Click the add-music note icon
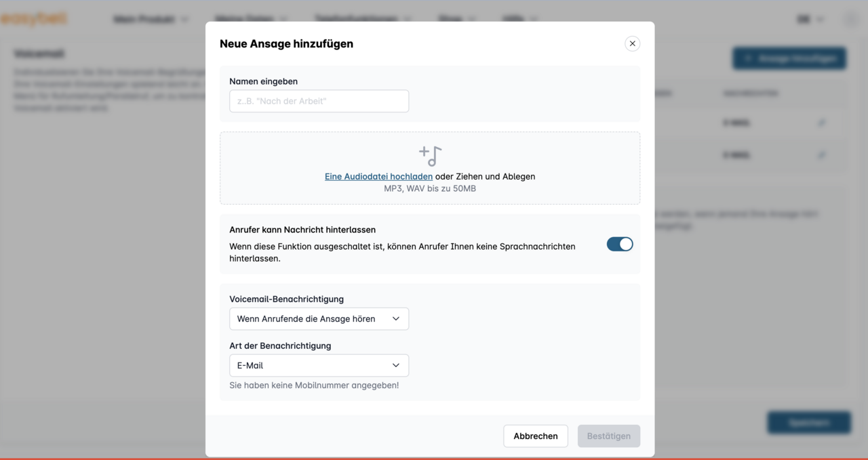 (430, 156)
